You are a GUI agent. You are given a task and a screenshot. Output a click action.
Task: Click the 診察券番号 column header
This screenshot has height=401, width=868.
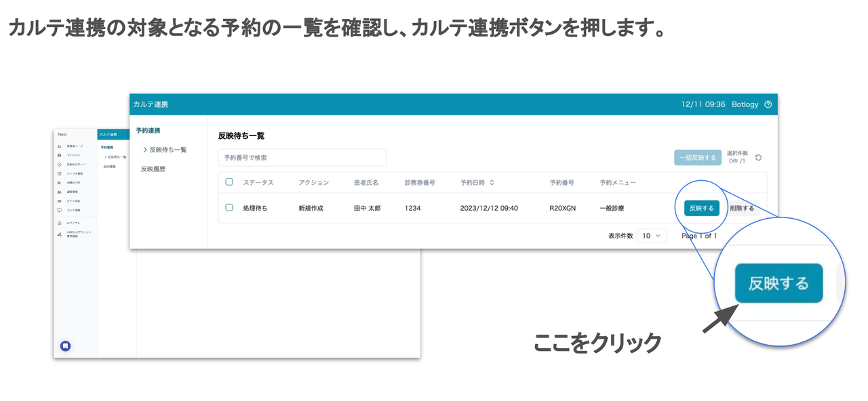[x=420, y=182]
